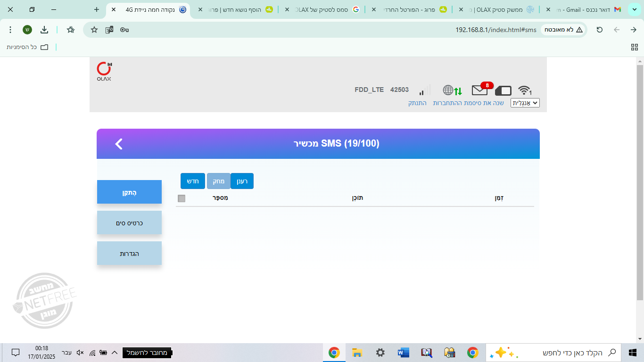This screenshot has width=644, height=362.
Task: Go back using the white chevron arrow
Action: point(118,144)
